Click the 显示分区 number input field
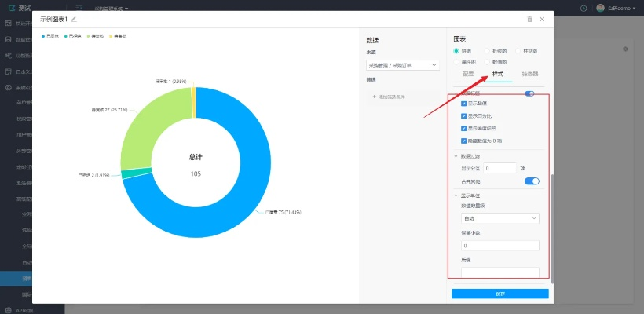The width and height of the screenshot is (644, 314). pos(500,168)
